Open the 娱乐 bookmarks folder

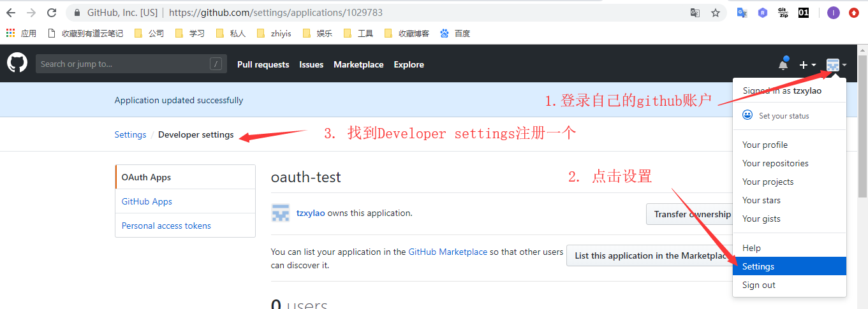[318, 33]
